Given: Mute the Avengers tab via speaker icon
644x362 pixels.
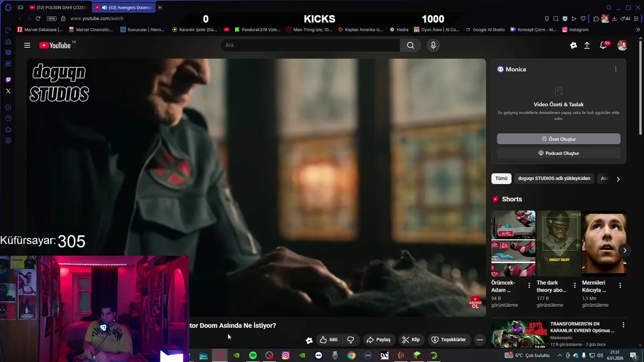Looking at the screenshot, I should (104, 8).
